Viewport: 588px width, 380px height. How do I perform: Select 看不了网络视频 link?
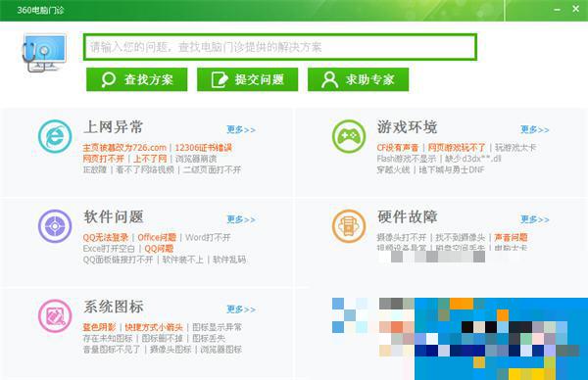145,169
